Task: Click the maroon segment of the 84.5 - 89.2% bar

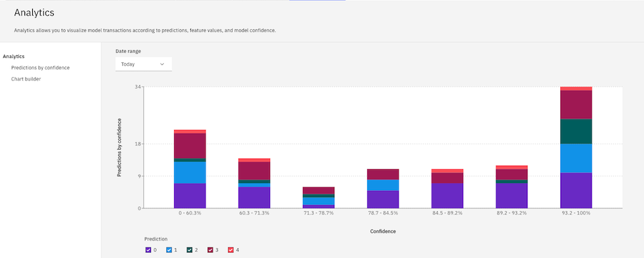Action: coord(448,178)
